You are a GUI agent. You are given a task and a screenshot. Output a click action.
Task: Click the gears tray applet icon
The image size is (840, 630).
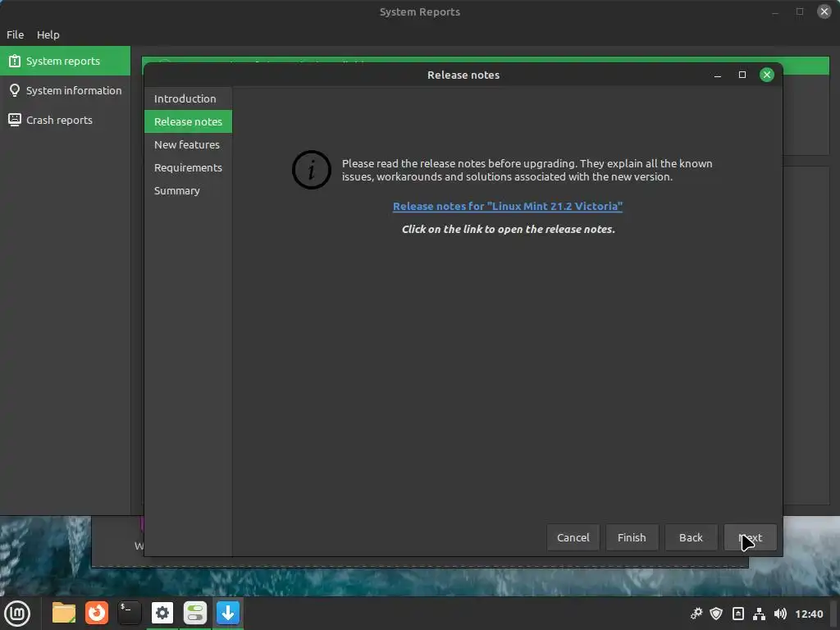696,614
